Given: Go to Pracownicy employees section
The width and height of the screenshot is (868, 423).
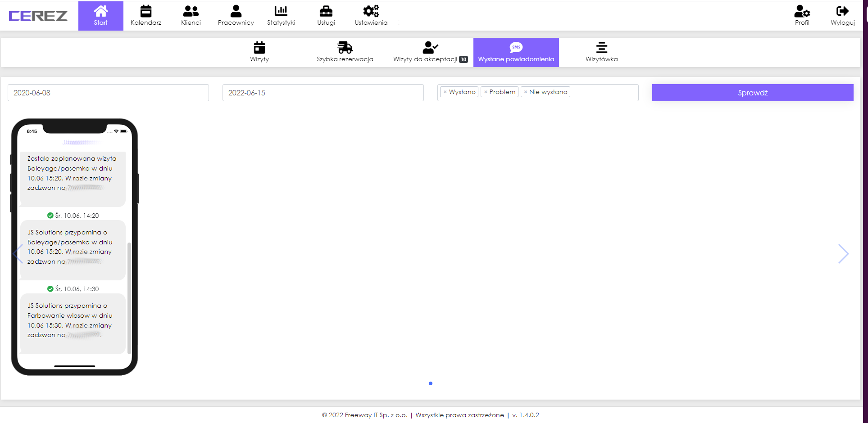Looking at the screenshot, I should pos(236,15).
